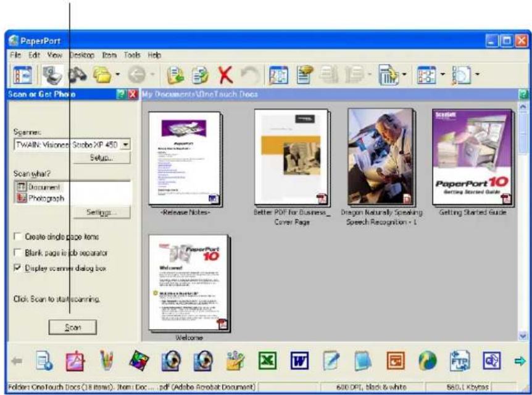Click the 600 DPI, black & white status entry
The image size is (532, 395).
(371, 387)
